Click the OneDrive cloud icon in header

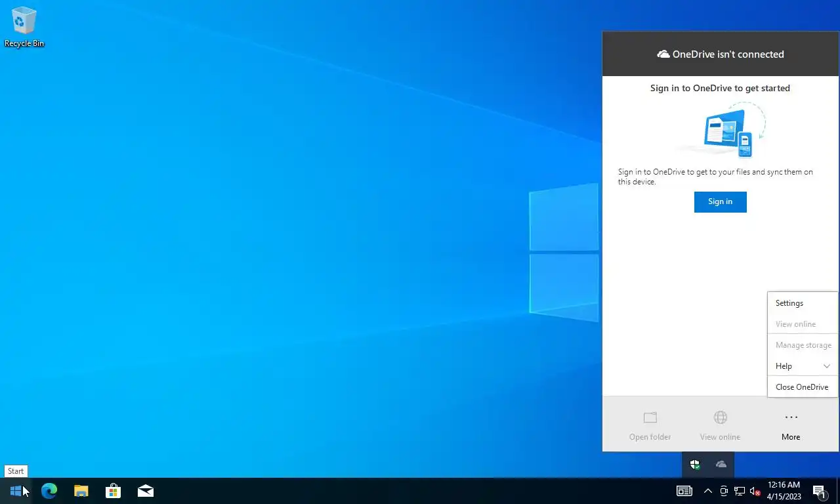pos(663,54)
